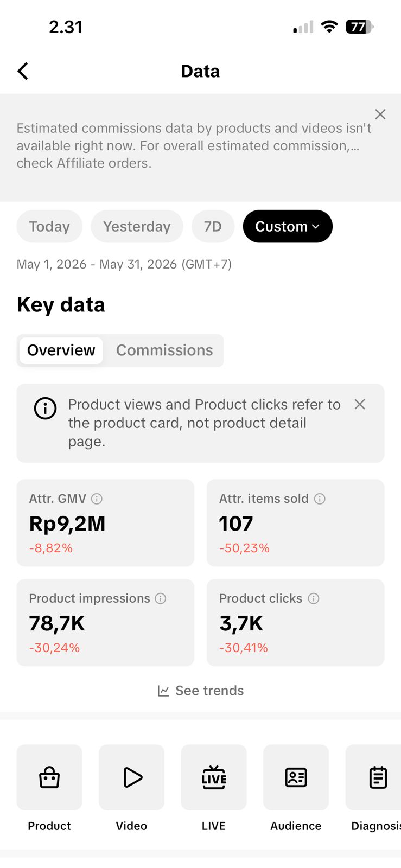The image size is (401, 868).
Task: Switch to the Overview tab
Action: 61,350
